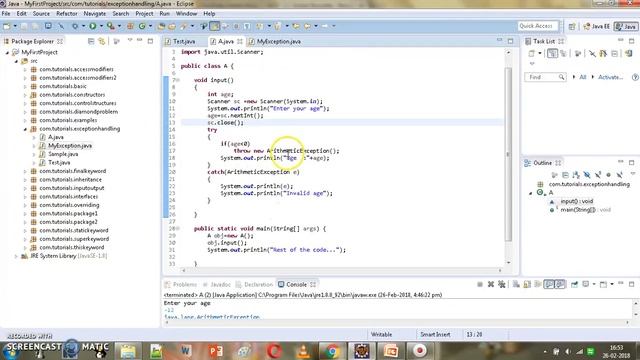Viewport: 640px width, 360px height.
Task: Collapse com.tutorials.exceptionhandling package node
Action: point(25,129)
